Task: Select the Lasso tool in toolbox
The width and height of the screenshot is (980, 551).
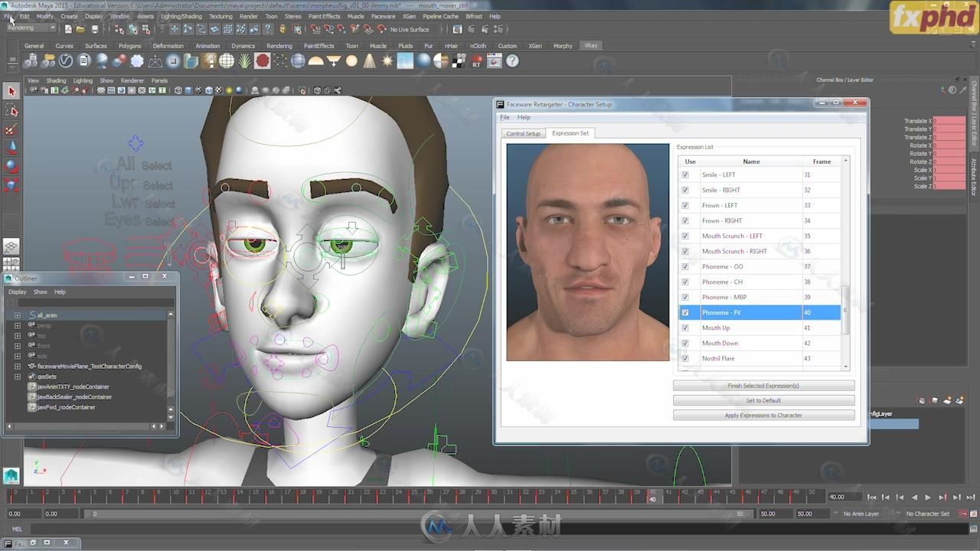Action: click(11, 110)
